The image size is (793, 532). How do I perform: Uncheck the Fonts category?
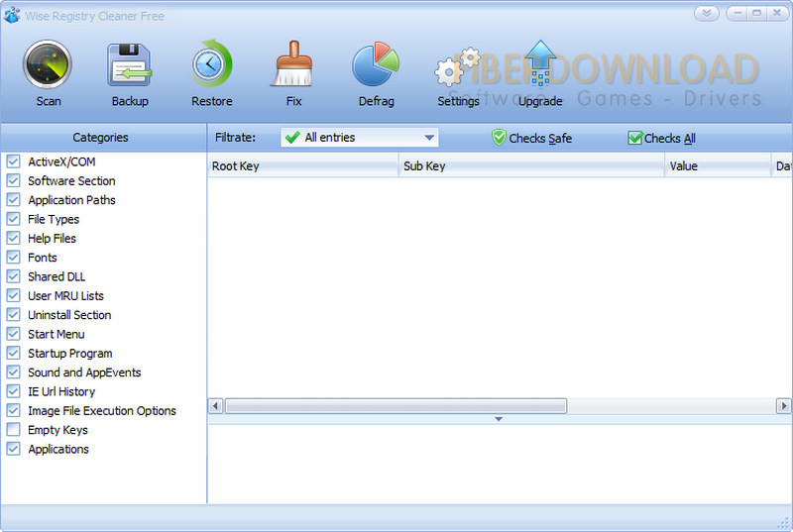(13, 258)
